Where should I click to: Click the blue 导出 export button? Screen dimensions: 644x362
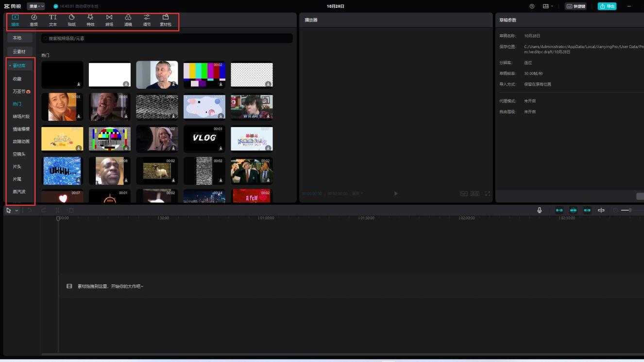[x=607, y=6]
